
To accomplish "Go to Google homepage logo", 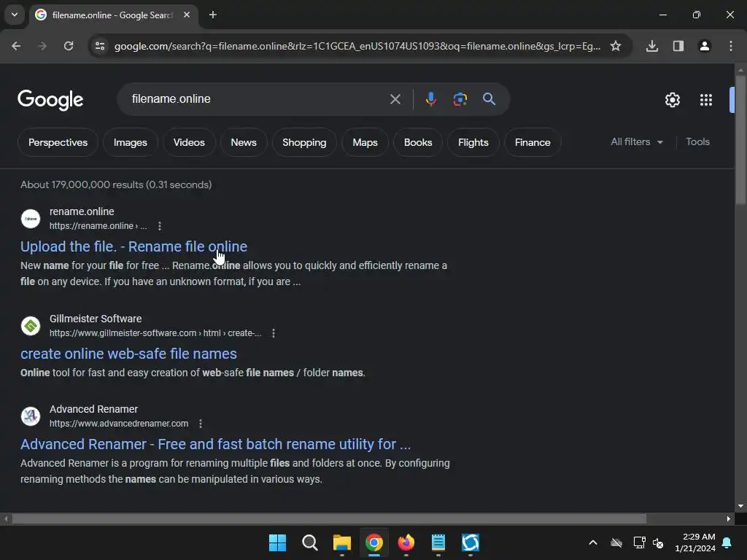I will 50,100.
